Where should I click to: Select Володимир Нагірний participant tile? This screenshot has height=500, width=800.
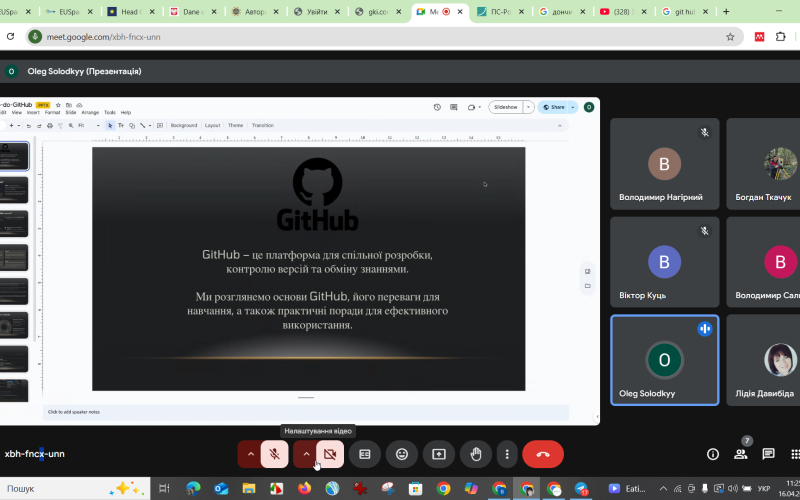click(x=664, y=164)
